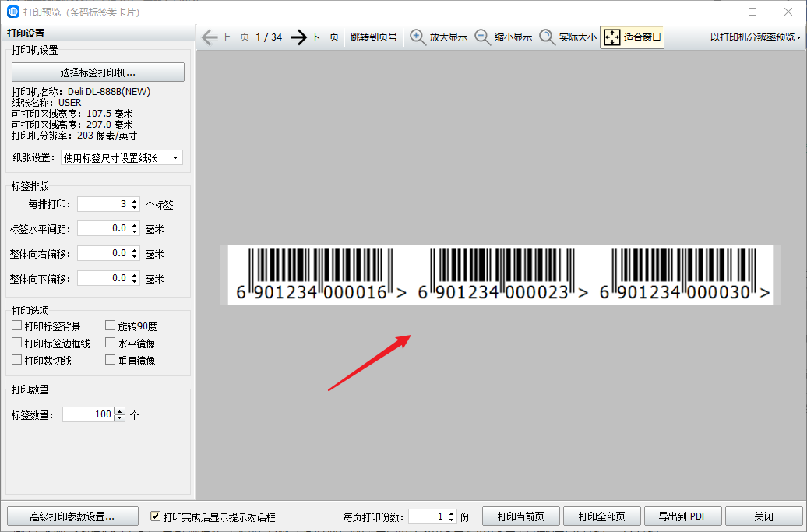Open paper settings dropdown (纸张设置)

click(x=122, y=158)
